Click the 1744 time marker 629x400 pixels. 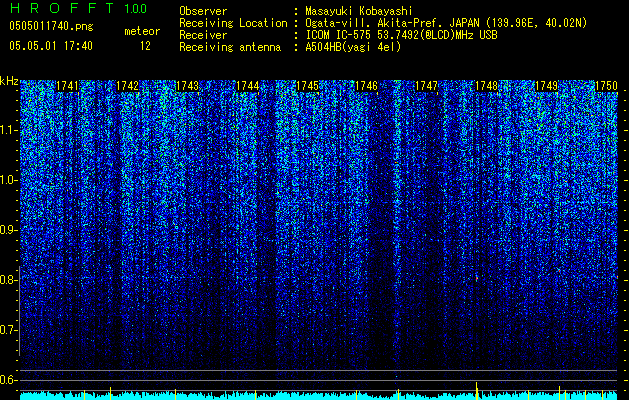pyautogui.click(x=248, y=86)
